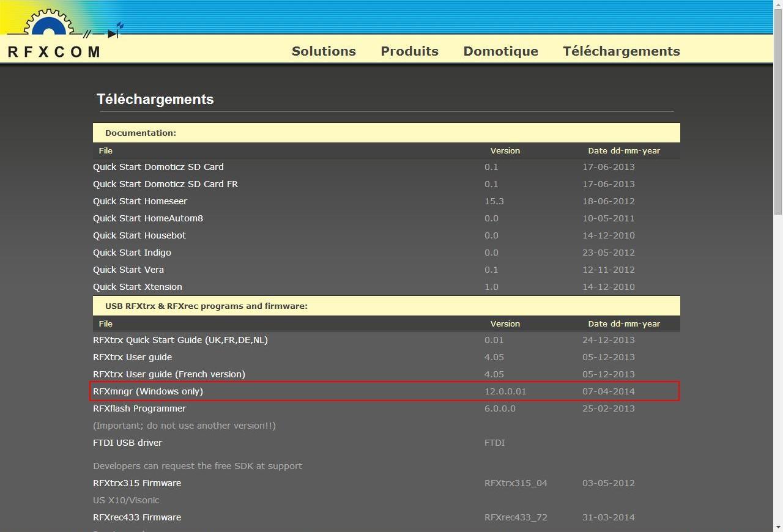This screenshot has width=783, height=532.
Task: Download RFXmngr (Windows only)
Action: point(148,391)
